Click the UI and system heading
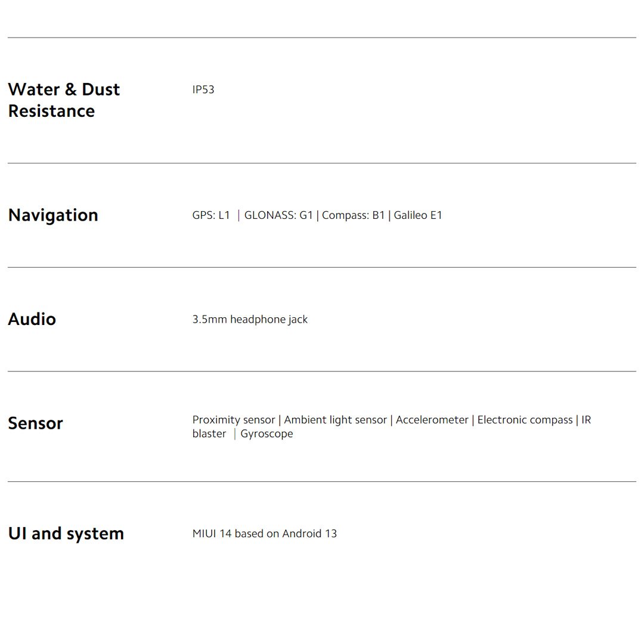Screen dimensions: 644x644 66,534
